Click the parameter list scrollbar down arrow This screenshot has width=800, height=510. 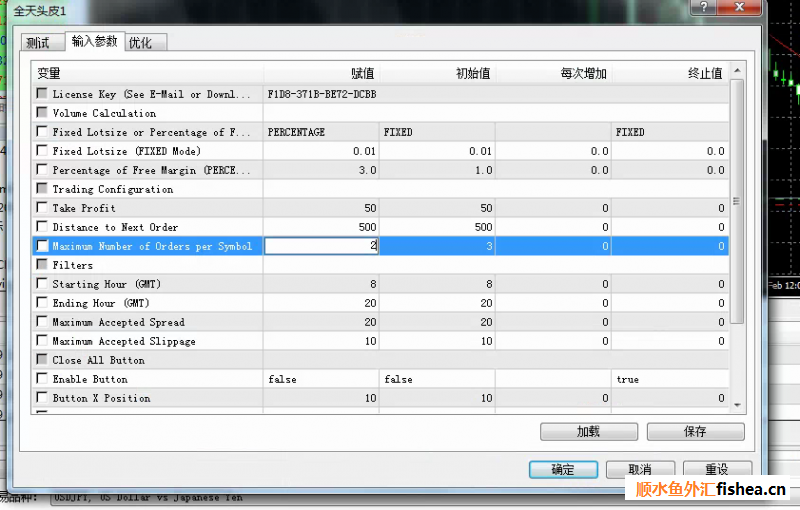737,403
